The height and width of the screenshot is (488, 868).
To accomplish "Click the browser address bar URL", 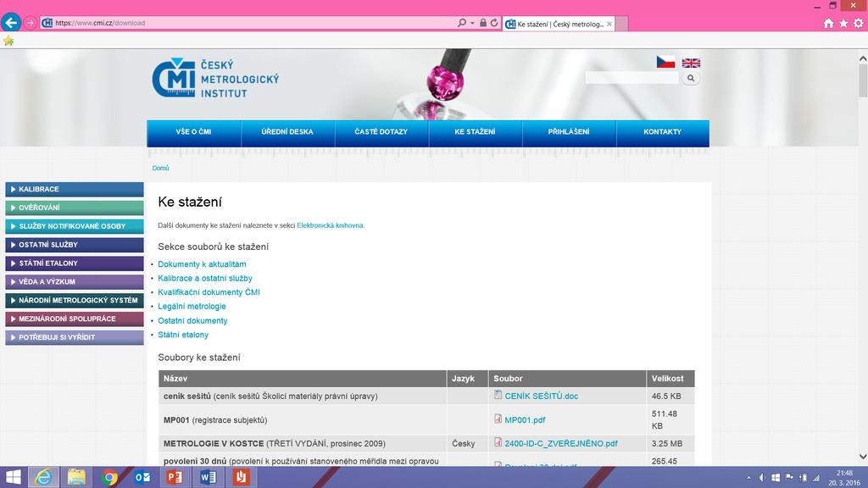I will tap(100, 23).
